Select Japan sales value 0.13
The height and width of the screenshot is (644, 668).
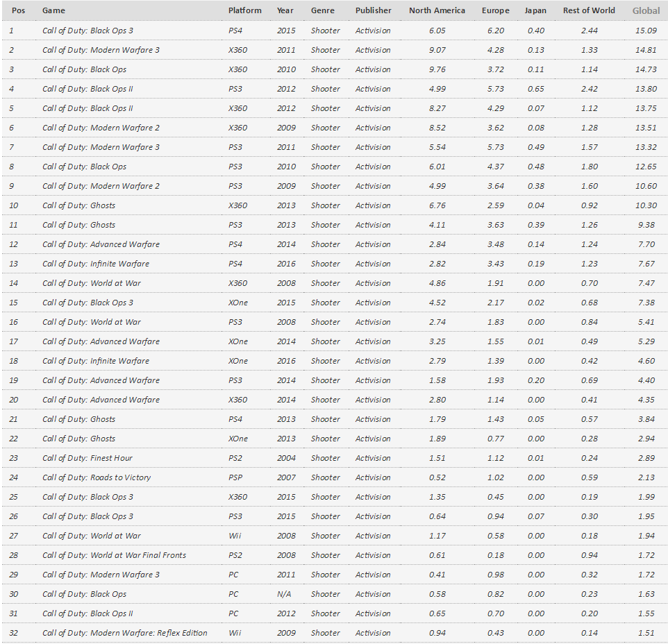click(x=536, y=50)
